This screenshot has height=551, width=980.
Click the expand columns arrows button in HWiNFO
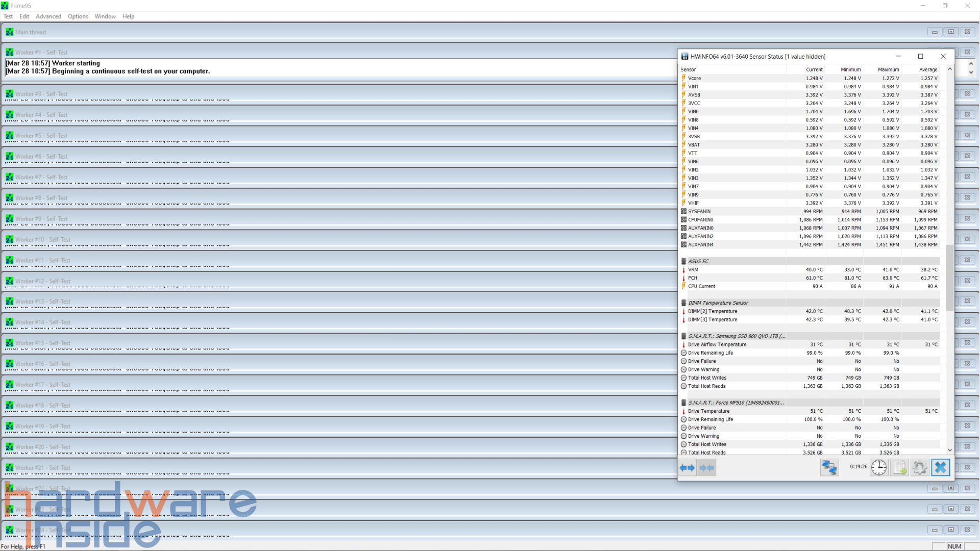pyautogui.click(x=687, y=467)
